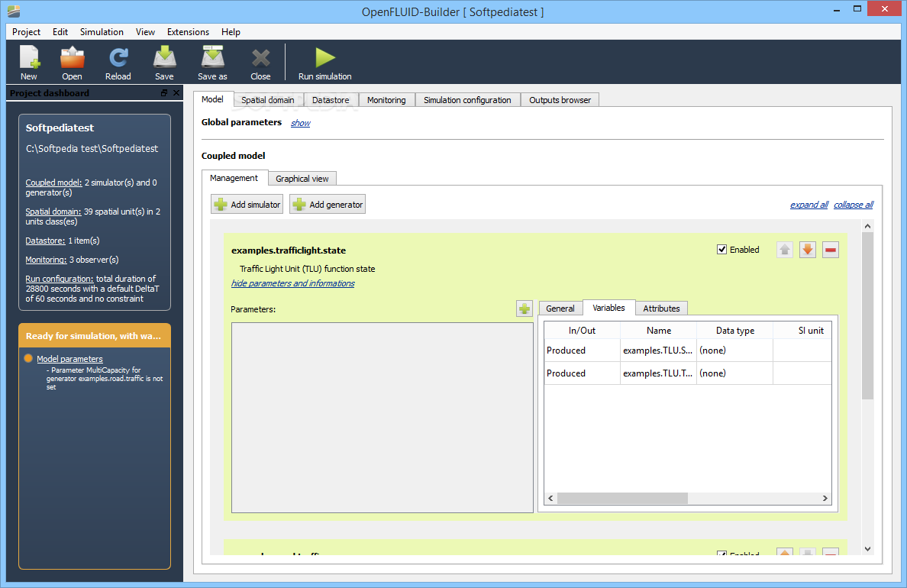
Task: Click the Name column header
Action: (x=659, y=331)
